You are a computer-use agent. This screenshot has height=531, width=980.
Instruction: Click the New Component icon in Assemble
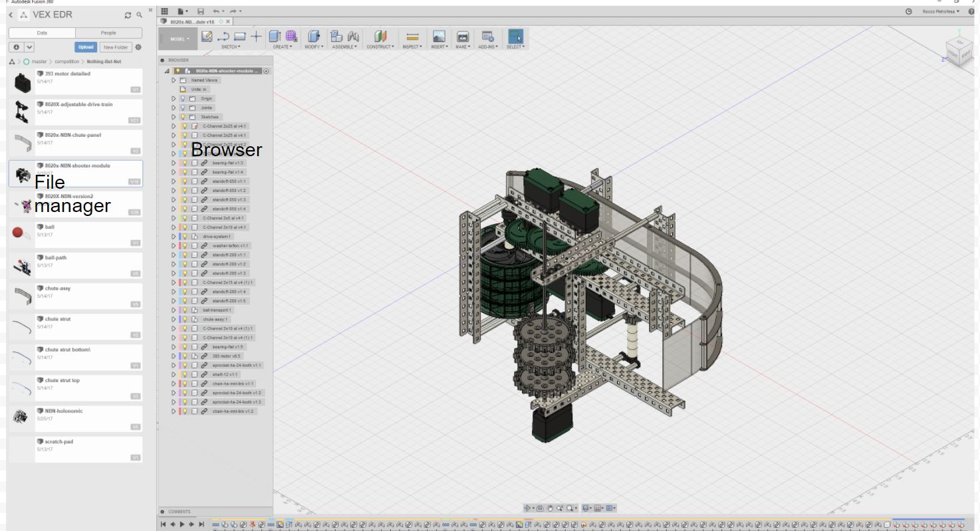click(x=336, y=37)
